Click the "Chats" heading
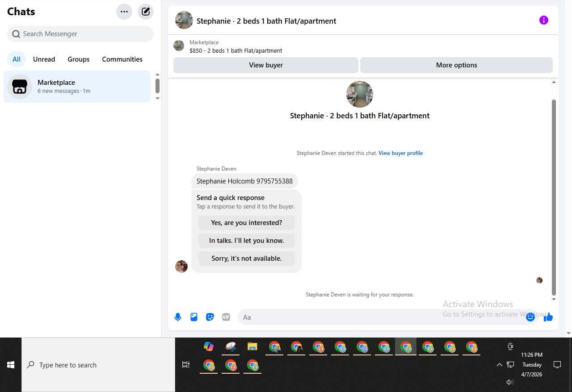The height and width of the screenshot is (392, 572). [21, 12]
